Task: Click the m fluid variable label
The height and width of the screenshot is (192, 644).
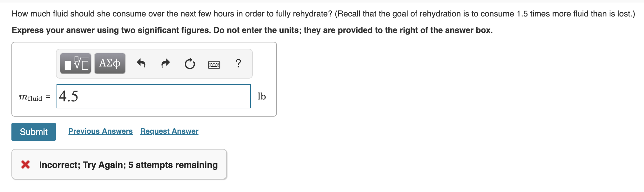Action: click(30, 97)
